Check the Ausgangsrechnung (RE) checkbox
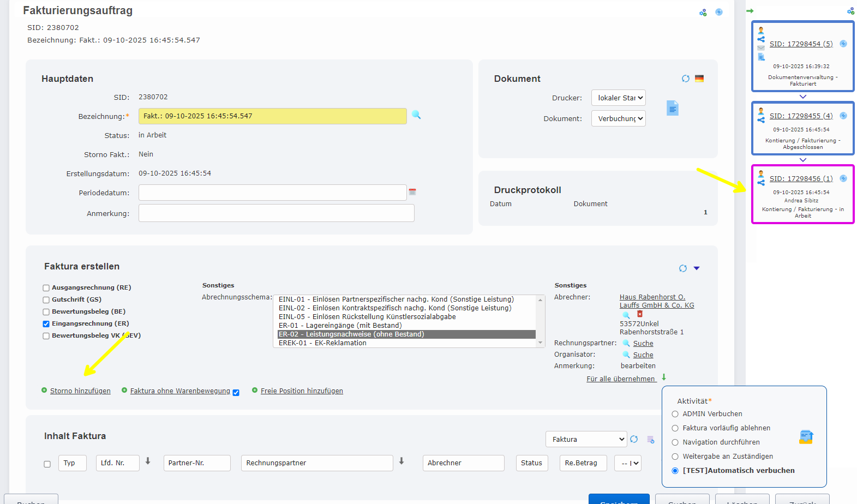This screenshot has width=857, height=504. point(46,288)
